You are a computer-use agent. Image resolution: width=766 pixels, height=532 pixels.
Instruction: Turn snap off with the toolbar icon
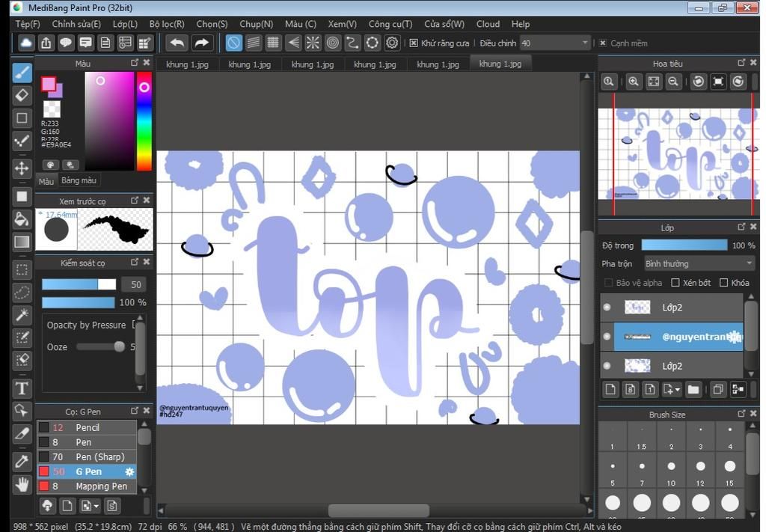[x=233, y=43]
